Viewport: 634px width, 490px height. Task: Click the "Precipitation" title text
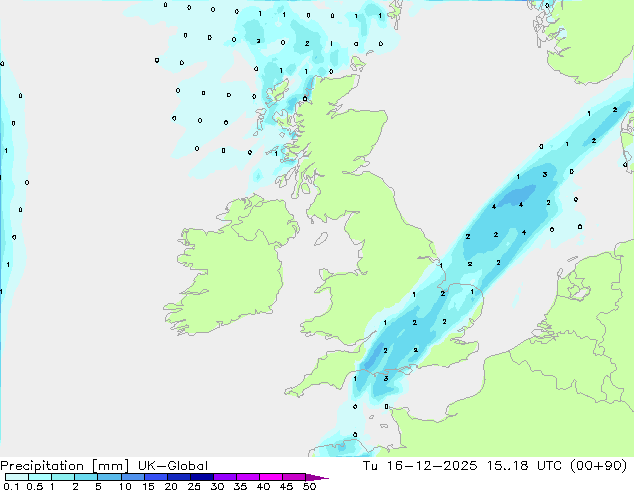(42, 466)
